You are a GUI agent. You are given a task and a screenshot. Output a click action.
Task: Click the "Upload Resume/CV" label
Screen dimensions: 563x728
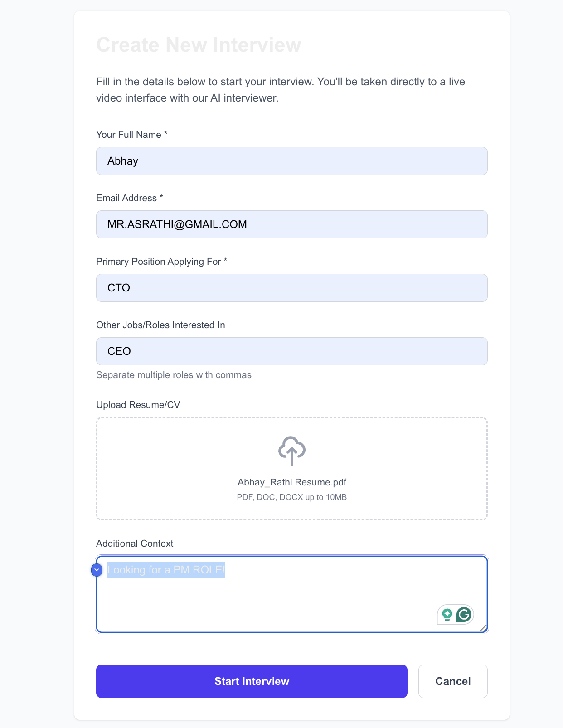click(138, 405)
